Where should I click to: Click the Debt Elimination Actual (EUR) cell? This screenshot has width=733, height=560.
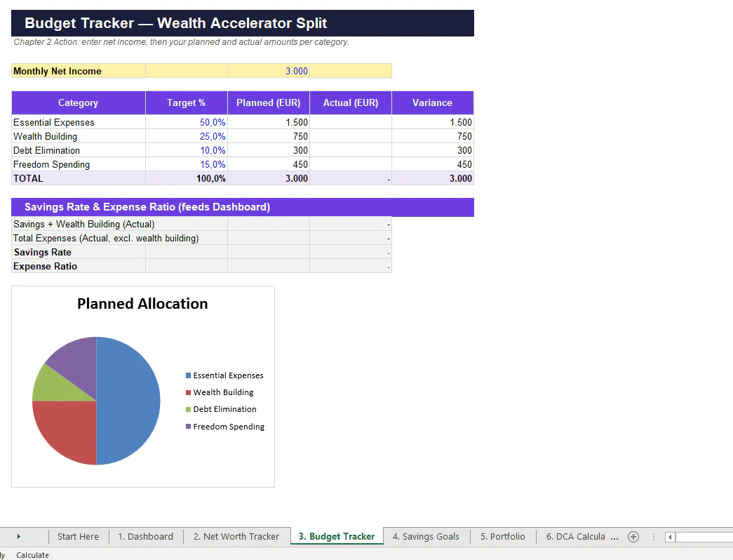[x=351, y=150]
